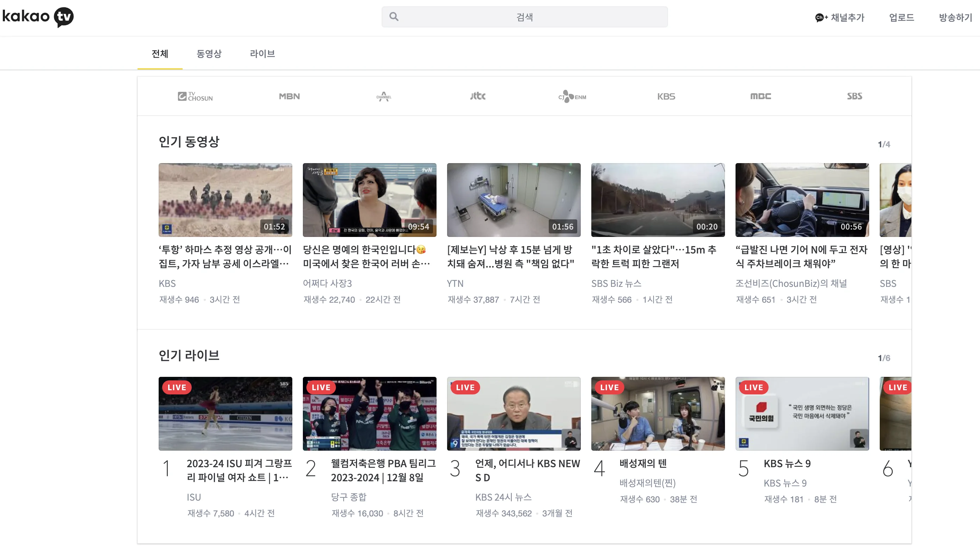This screenshot has width=980, height=547.
Task: Switch to the 동영상 tab
Action: pyautogui.click(x=209, y=53)
